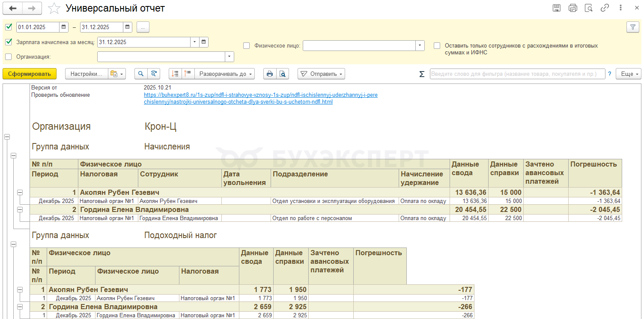The image size is (644, 319).
Task: Click the find magnifier icon in toolbar
Action: (x=141, y=74)
